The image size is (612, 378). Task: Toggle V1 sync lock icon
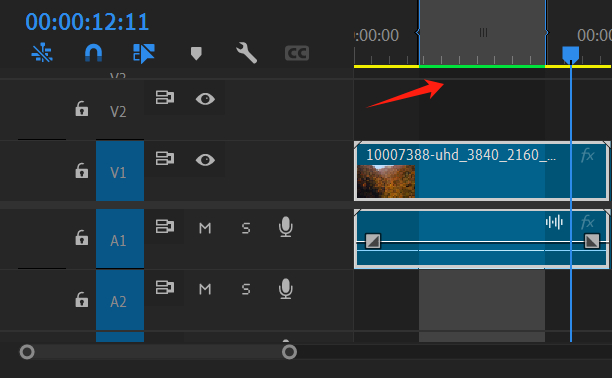click(165, 159)
